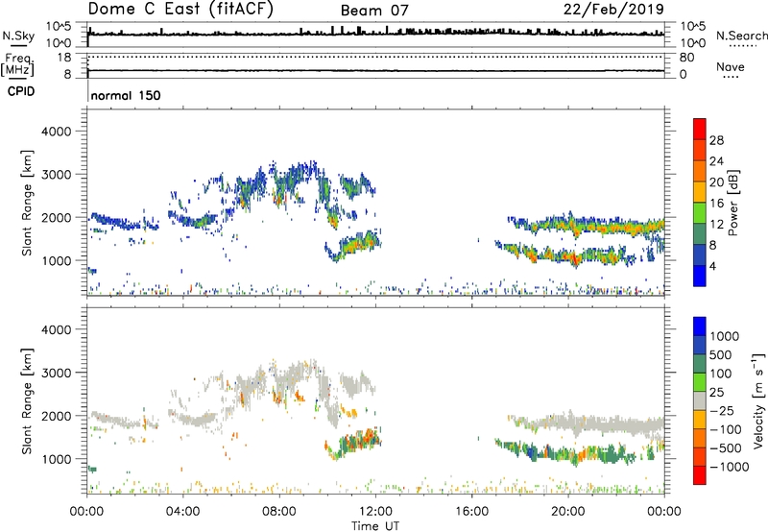Click the "Velocity [m s-1]" colorbar title
The width and height of the screenshot is (768, 532).
(x=758, y=400)
